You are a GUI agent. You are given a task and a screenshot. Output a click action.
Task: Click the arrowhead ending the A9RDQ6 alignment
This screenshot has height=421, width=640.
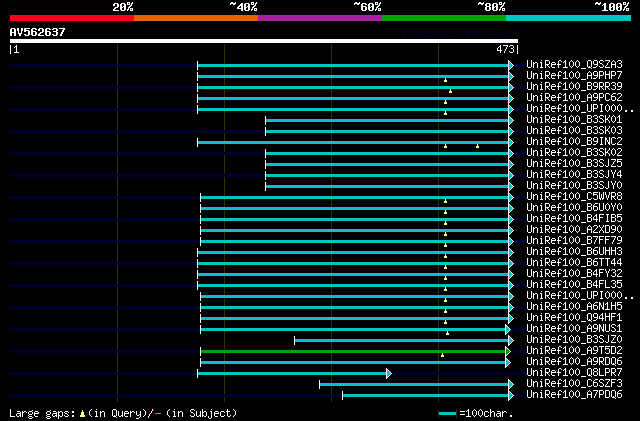point(508,362)
